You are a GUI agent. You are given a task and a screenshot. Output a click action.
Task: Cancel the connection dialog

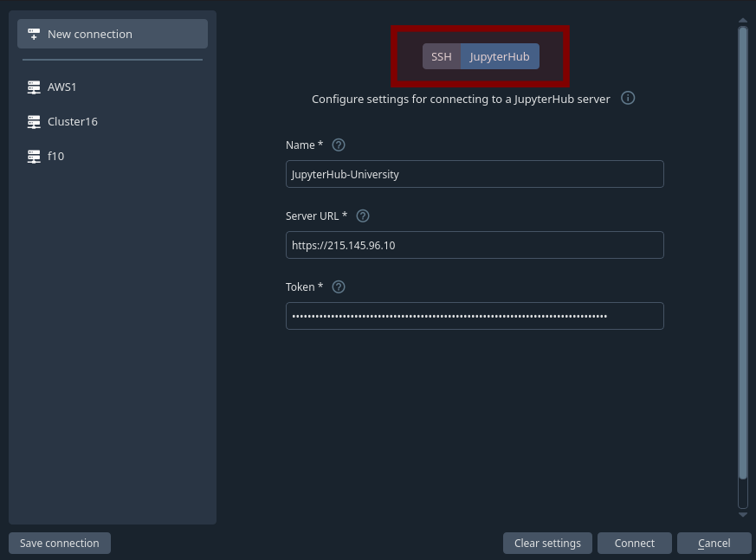click(x=714, y=544)
